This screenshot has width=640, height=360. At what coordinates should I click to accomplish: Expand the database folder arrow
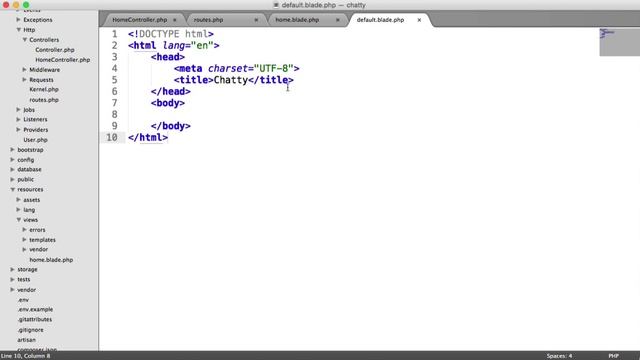[12, 169]
